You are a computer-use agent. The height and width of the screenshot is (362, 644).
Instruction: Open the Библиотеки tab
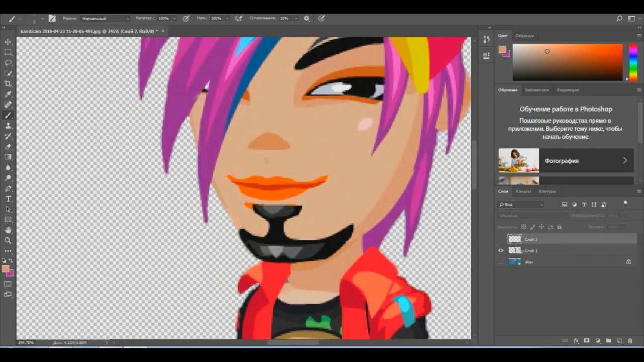[x=537, y=90]
